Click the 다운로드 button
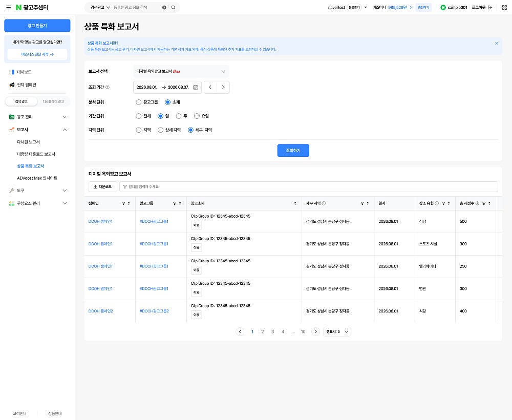This screenshot has height=420, width=512. (102, 186)
